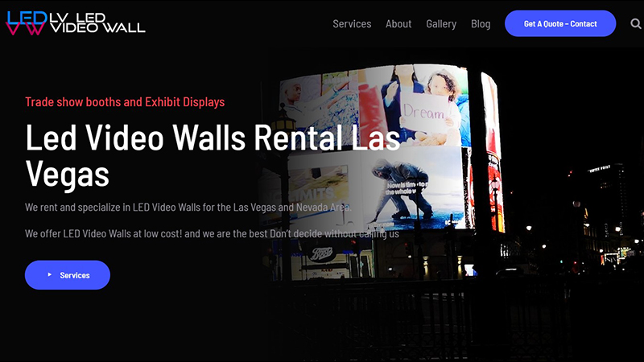Screen dimensions: 644x362
Task: Click the low cost LED Video Walls sentence
Action: pos(212,233)
